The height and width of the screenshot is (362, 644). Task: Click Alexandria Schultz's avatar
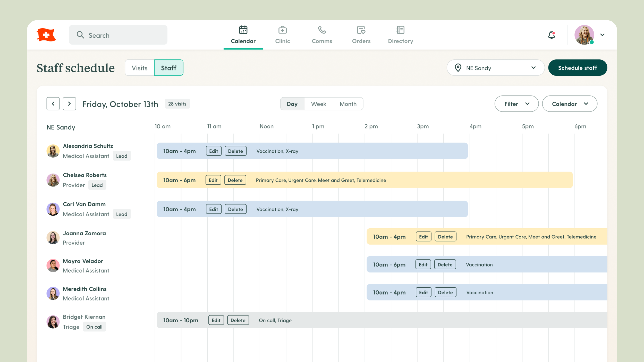point(53,151)
